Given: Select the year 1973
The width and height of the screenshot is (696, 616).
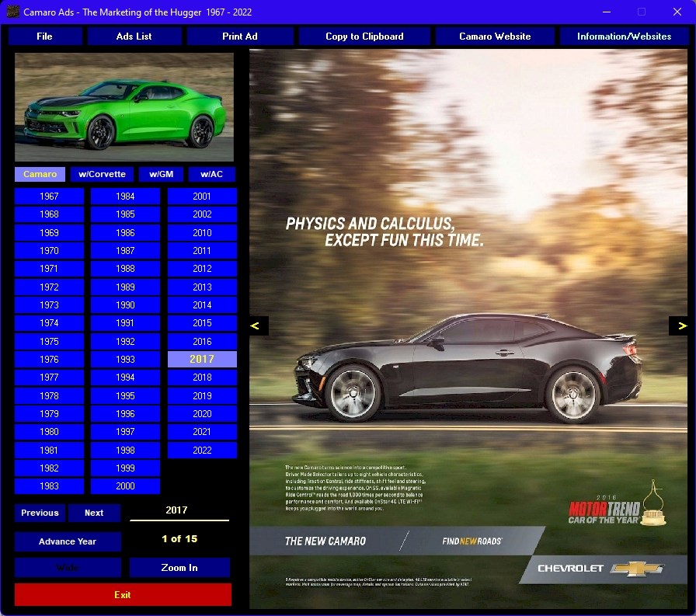Looking at the screenshot, I should 49,305.
